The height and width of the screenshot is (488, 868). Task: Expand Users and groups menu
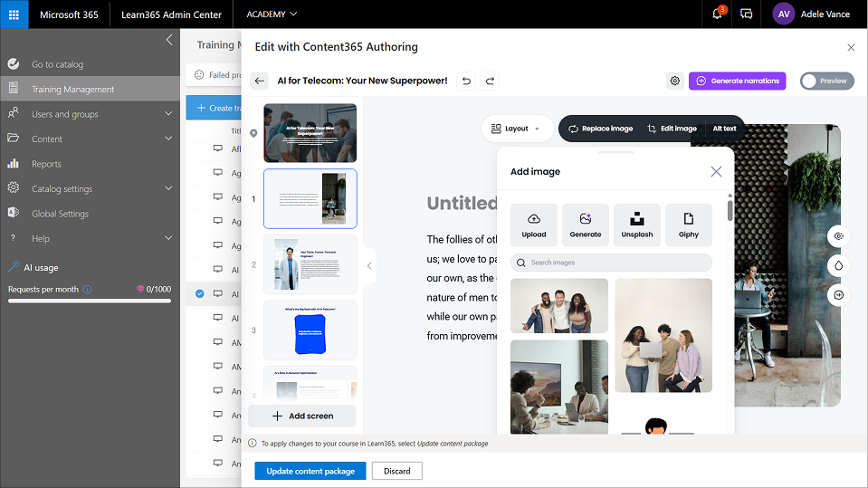[89, 114]
